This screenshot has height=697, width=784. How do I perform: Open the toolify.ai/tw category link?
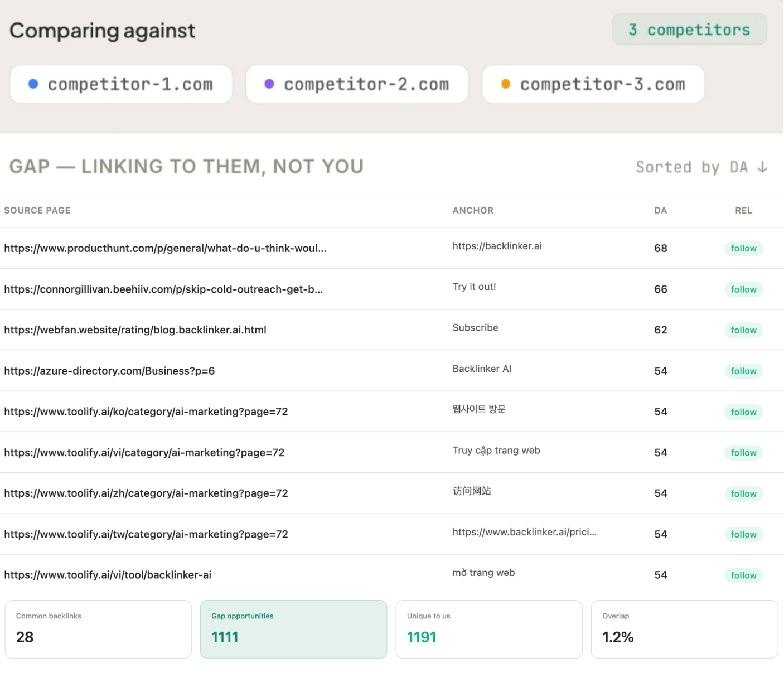146,534
